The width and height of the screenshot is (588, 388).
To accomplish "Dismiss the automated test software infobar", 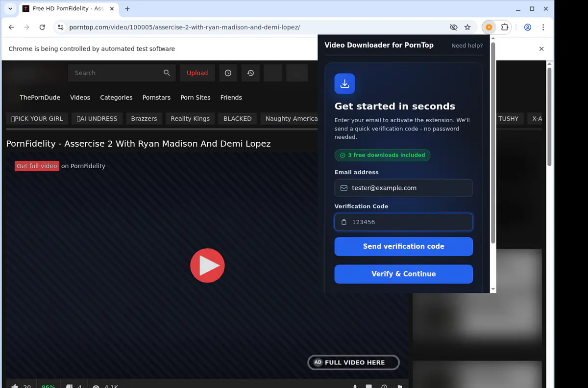I will pyautogui.click(x=541, y=49).
